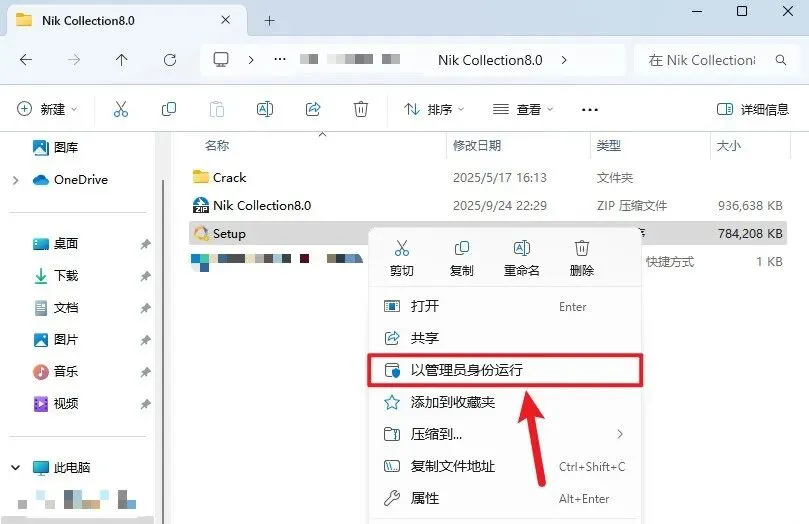
Task: Choose 添加到收藏夹 from the context menu
Action: 505,402
